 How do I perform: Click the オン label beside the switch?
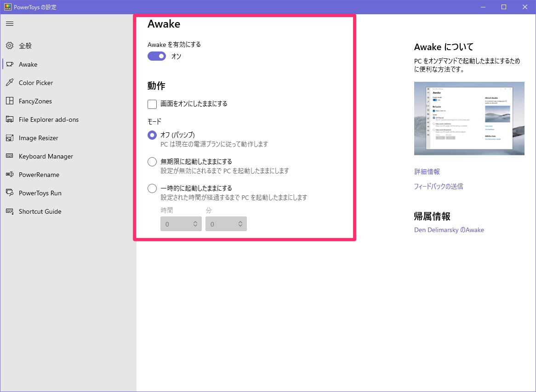pyautogui.click(x=177, y=56)
